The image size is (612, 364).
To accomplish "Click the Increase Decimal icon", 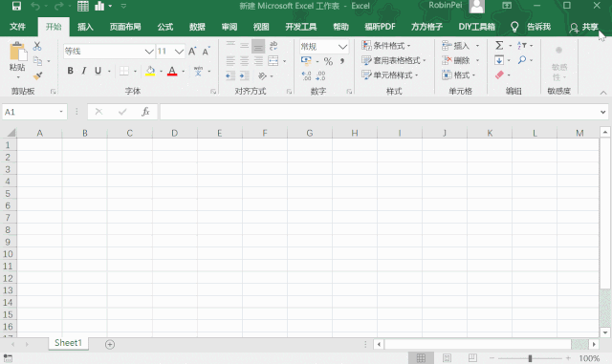I will 306,75.
